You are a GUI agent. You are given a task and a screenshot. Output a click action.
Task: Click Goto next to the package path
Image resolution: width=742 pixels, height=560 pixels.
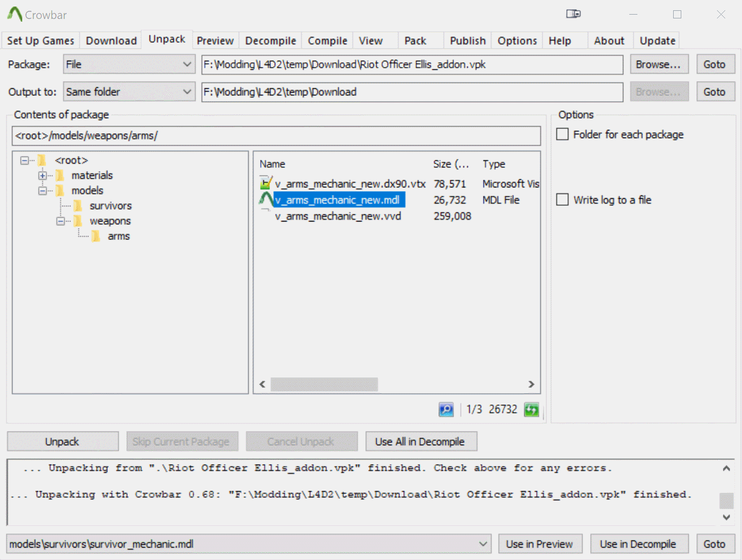click(714, 64)
